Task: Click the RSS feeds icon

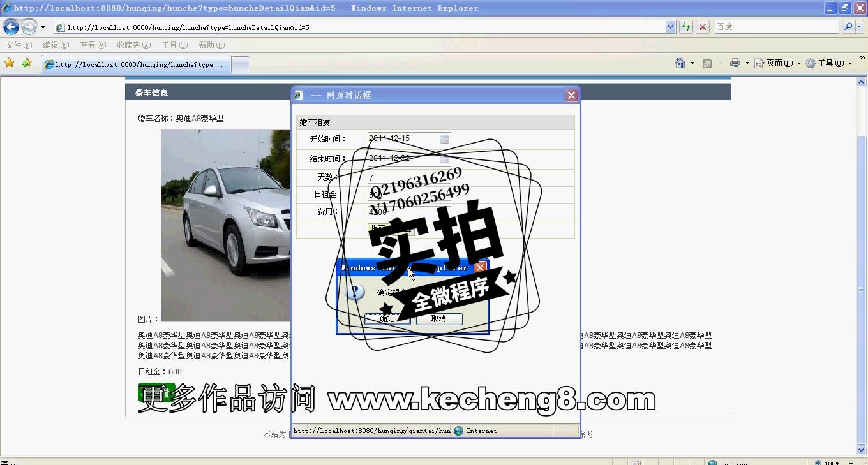Action: tap(707, 63)
